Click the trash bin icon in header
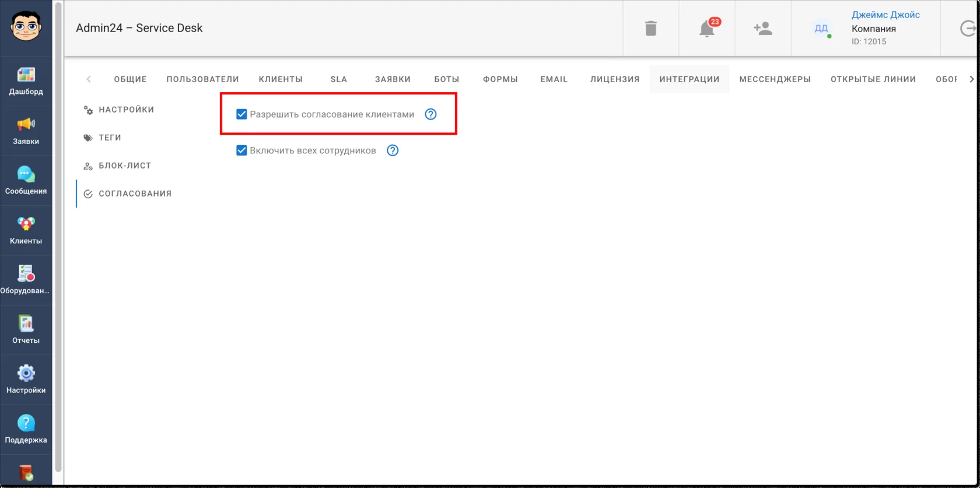Image resolution: width=980 pixels, height=488 pixels. (x=651, y=28)
